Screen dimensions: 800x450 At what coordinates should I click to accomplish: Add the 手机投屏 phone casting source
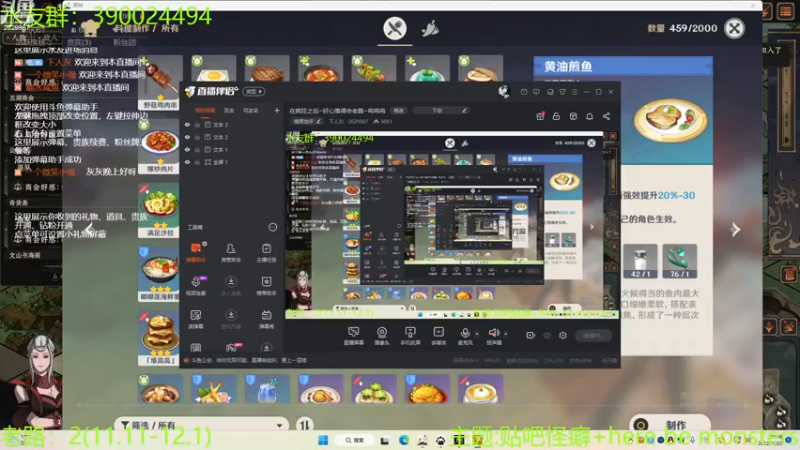point(410,336)
